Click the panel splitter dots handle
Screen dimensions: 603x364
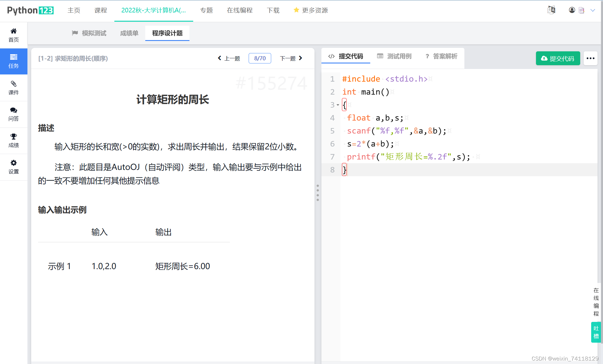click(318, 193)
